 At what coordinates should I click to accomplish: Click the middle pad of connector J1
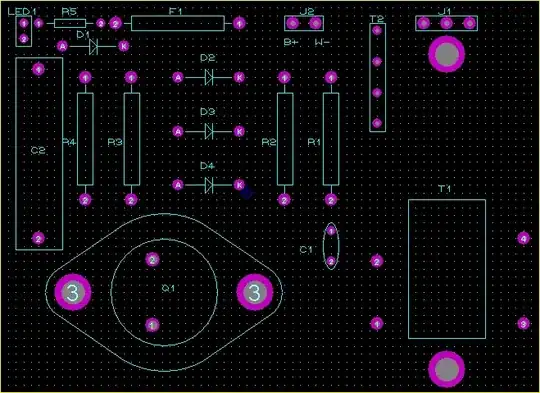pyautogui.click(x=447, y=23)
